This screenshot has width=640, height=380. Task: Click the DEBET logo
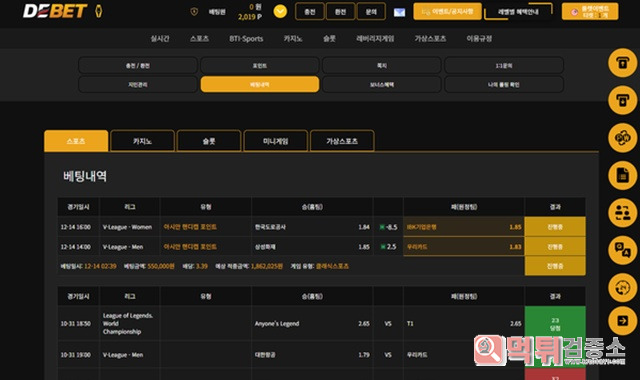[55, 11]
